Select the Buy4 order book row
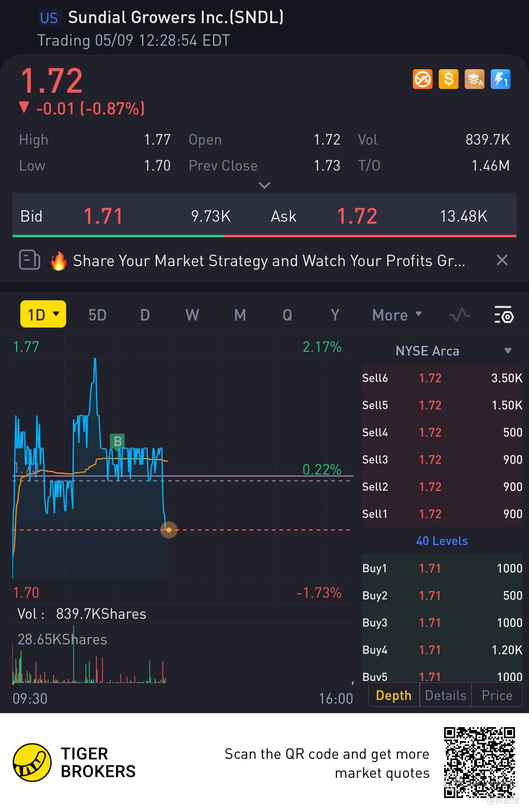 coord(442,650)
